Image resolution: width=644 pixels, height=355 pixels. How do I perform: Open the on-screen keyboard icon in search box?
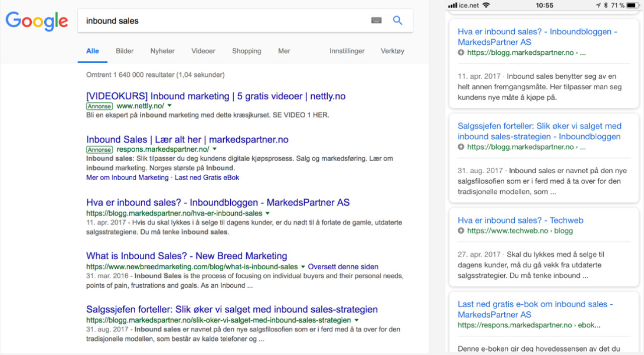click(377, 21)
